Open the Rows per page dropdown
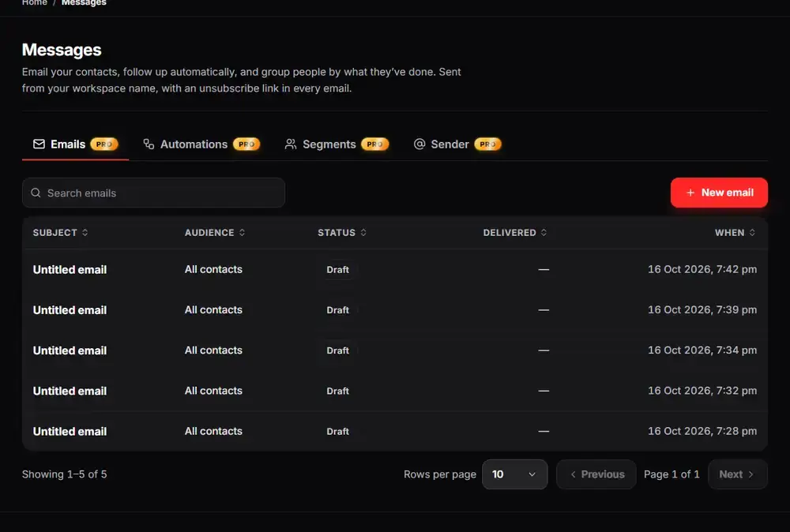790x532 pixels. [x=514, y=474]
